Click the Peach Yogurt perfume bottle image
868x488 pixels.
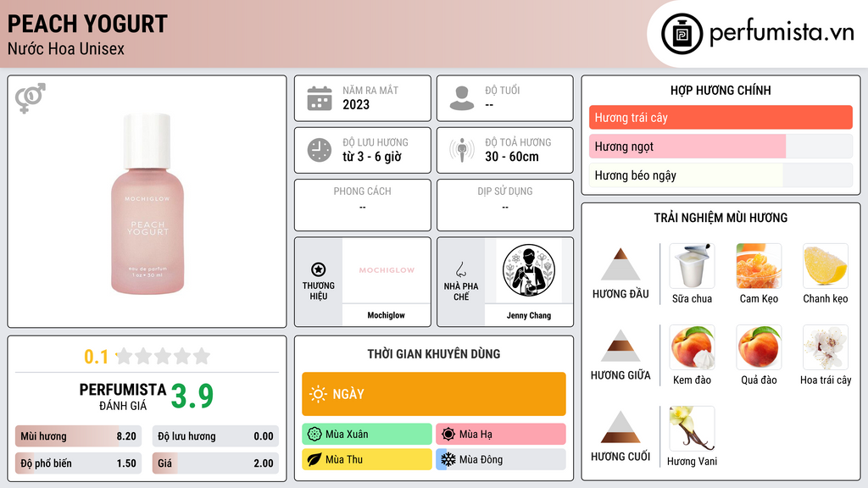point(147,203)
